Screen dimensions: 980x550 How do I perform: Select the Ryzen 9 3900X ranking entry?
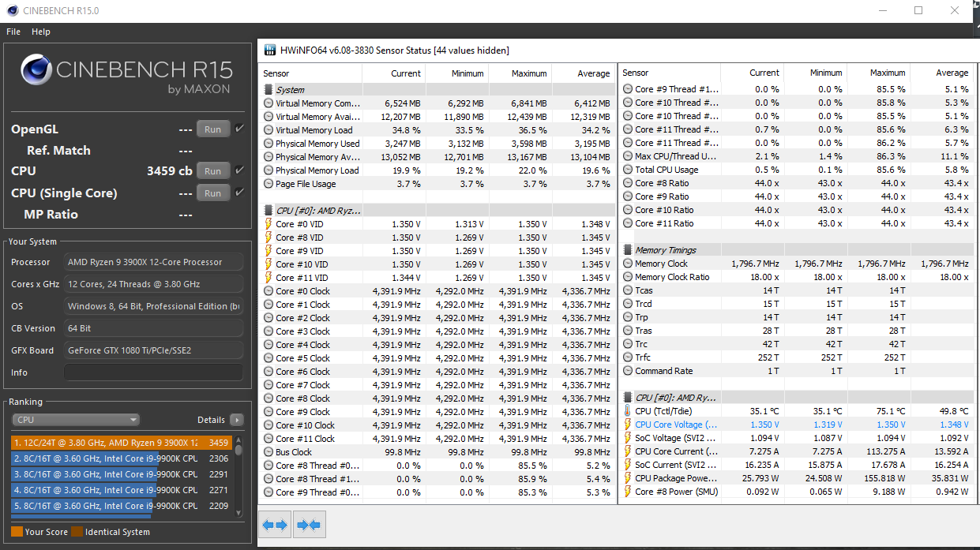[121, 443]
